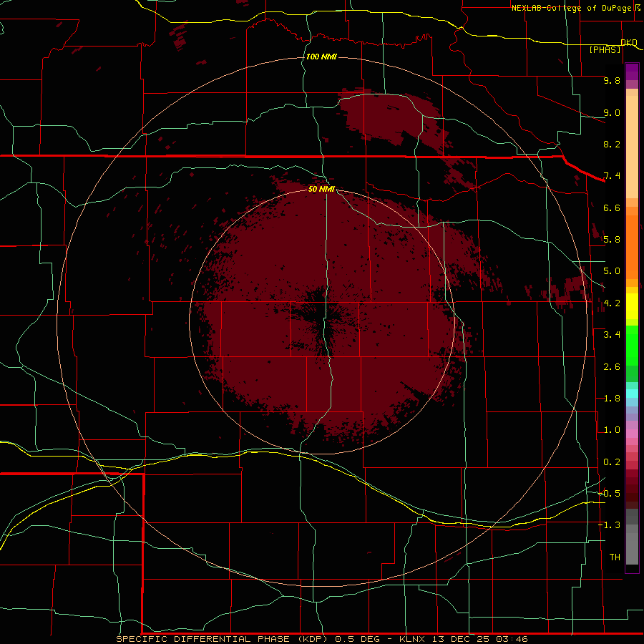Click the TH threshold label
The width and height of the screenshot is (644, 644).
click(615, 557)
